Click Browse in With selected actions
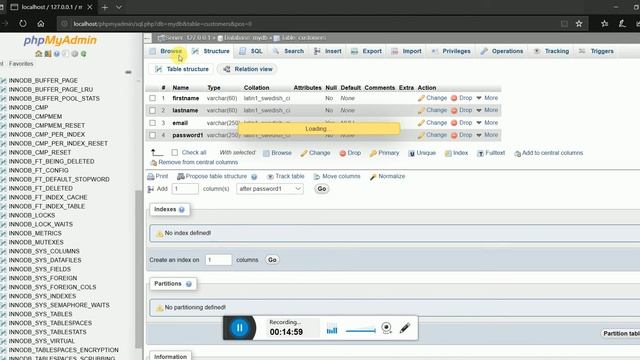640x360 pixels. pos(278,153)
